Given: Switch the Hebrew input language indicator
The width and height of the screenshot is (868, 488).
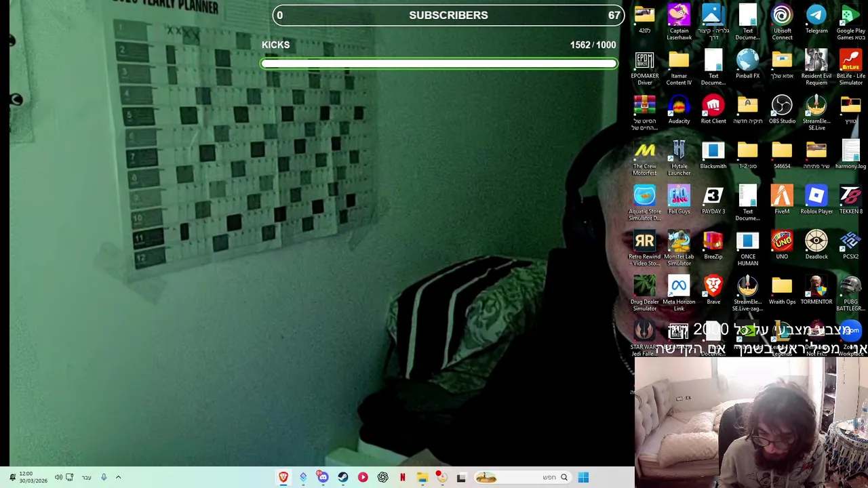Looking at the screenshot, I should click(86, 477).
